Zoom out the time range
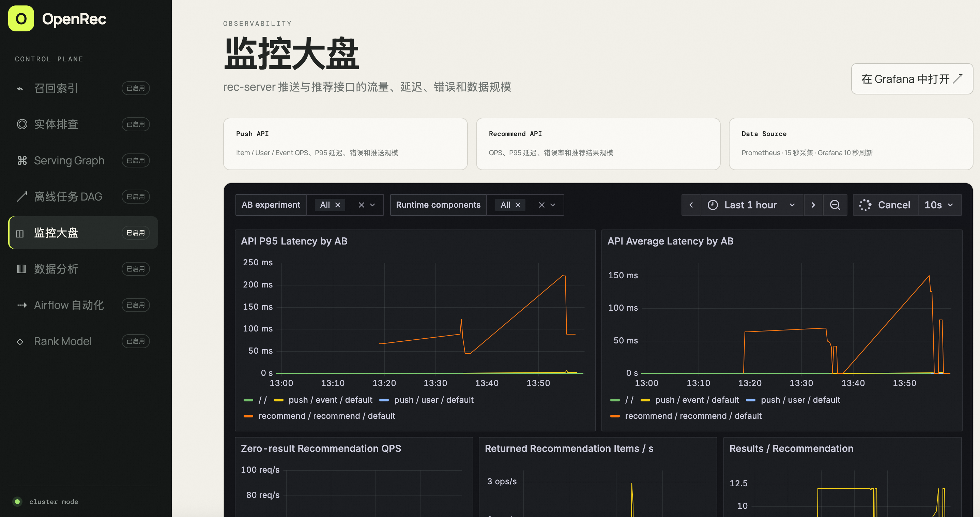Viewport: 980px width, 517px height. pos(835,205)
